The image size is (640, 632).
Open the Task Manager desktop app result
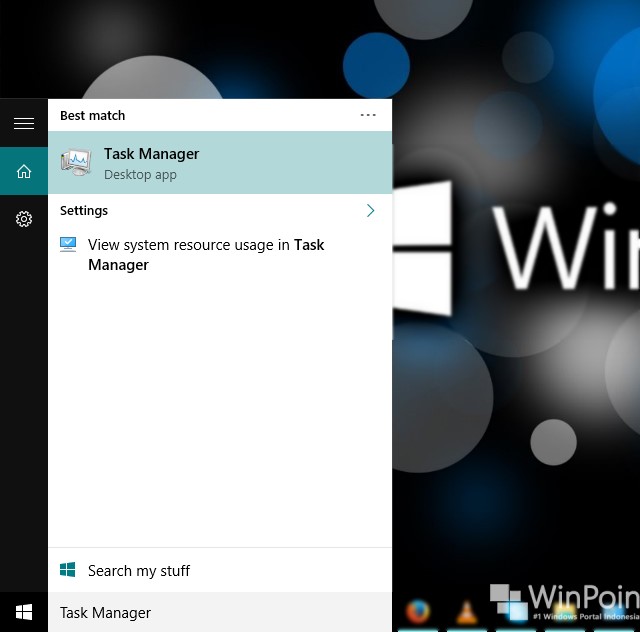point(220,163)
